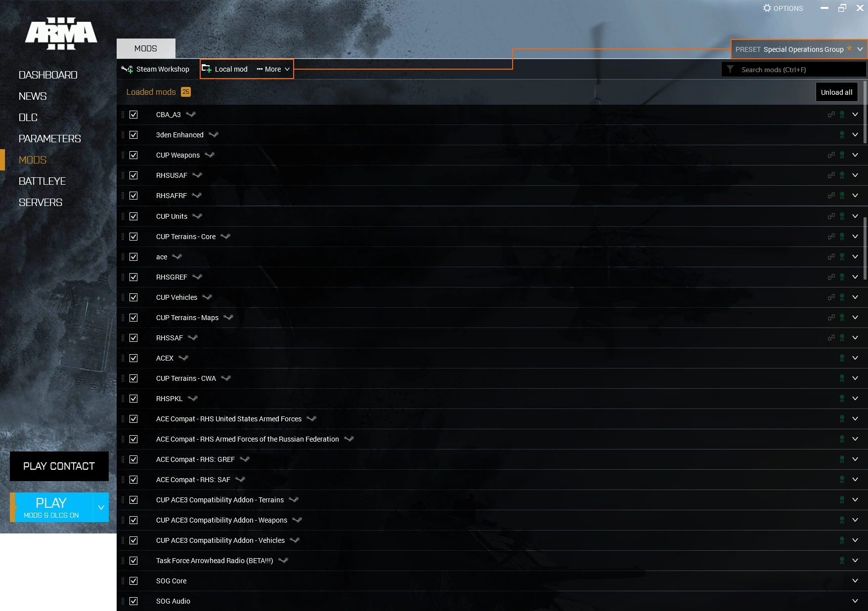The width and height of the screenshot is (868, 611).
Task: Go to the Dashboard section
Action: 48,75
